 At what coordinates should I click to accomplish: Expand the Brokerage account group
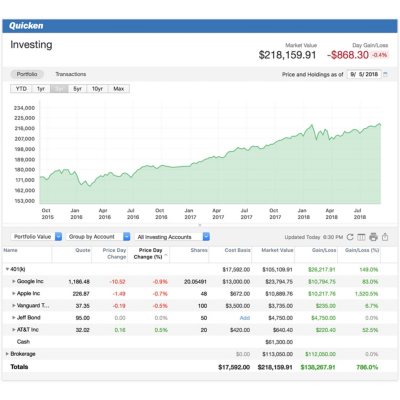(x=7, y=354)
